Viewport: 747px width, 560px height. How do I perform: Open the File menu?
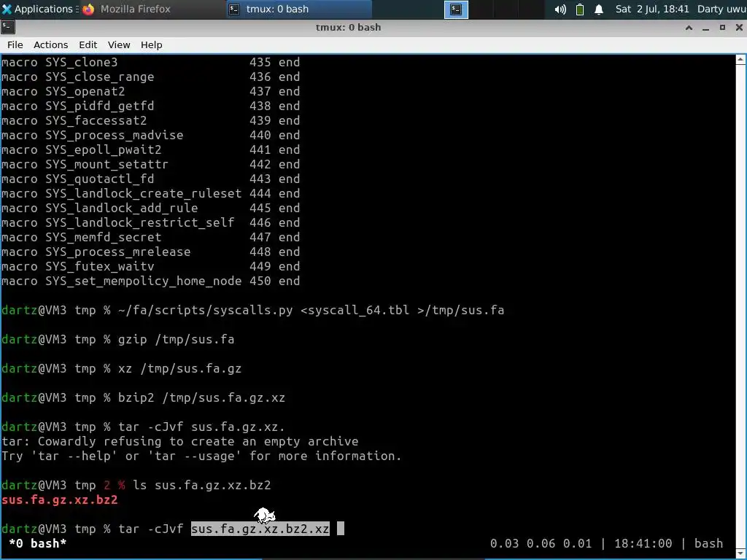(15, 44)
